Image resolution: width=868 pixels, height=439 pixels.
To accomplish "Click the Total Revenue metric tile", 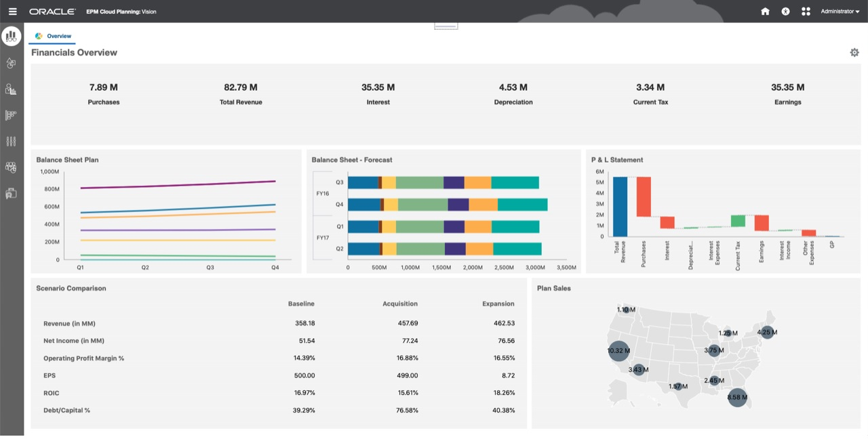I will (241, 93).
